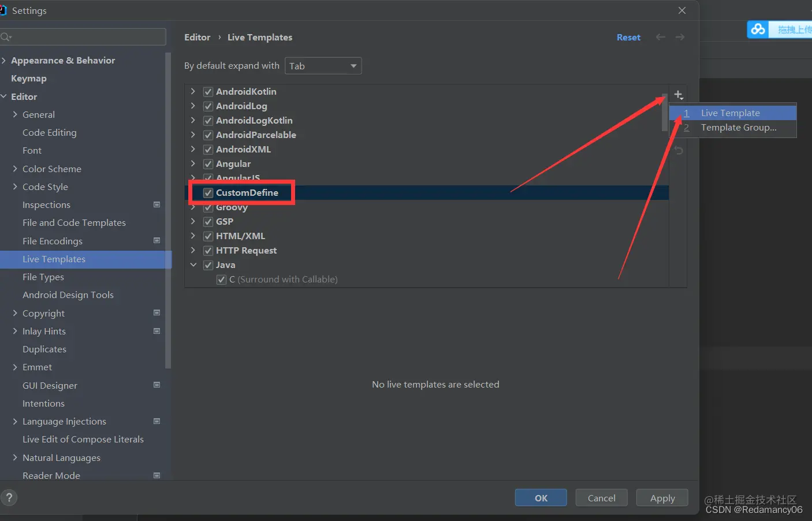812x521 pixels.
Task: Click the Reset link
Action: point(628,37)
